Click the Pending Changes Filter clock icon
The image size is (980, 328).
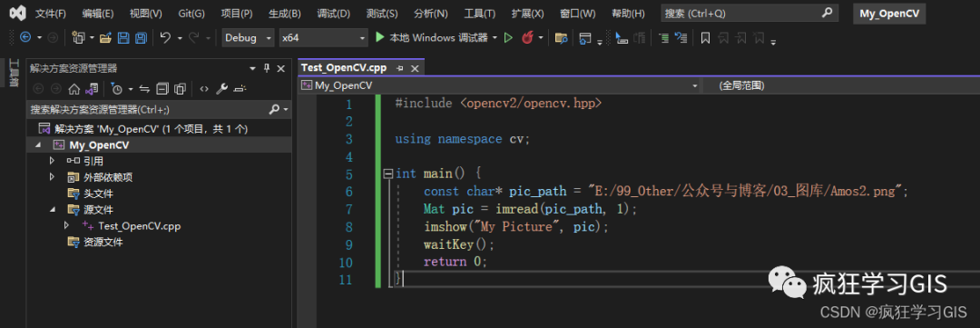tap(117, 89)
